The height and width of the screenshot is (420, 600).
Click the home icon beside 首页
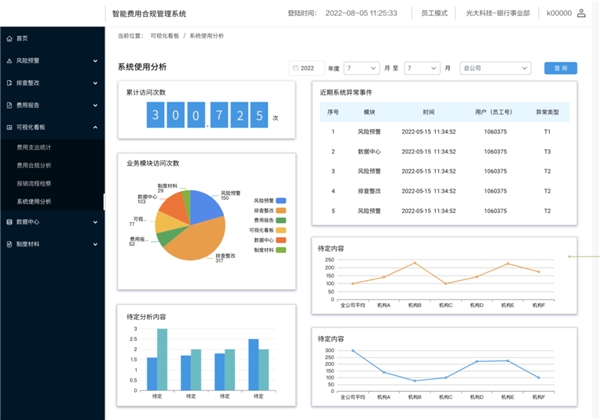9,37
